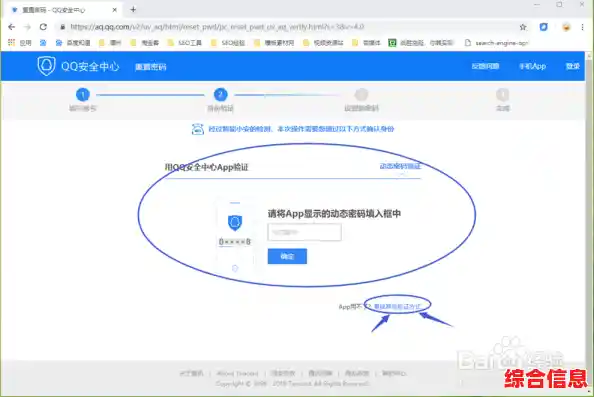594x397 pixels.
Task: Open the blue paw Baidu bookmark icon
Action: [x=43, y=43]
